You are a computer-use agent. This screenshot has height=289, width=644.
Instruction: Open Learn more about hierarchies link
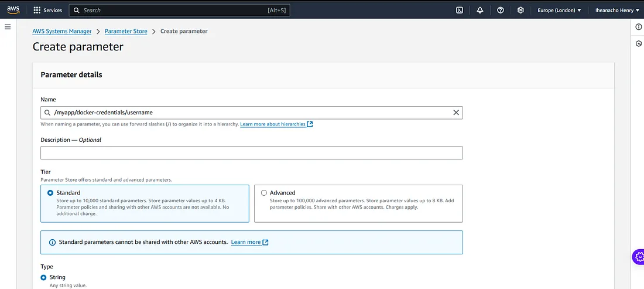pos(273,124)
